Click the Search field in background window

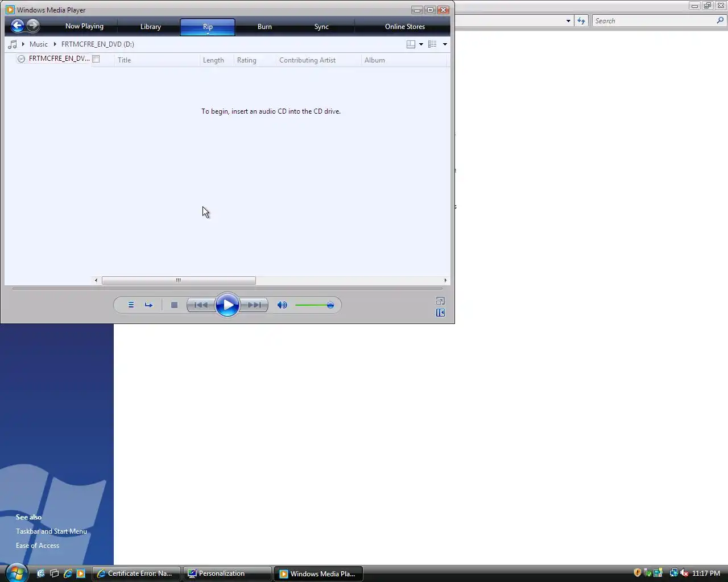pyautogui.click(x=654, y=21)
